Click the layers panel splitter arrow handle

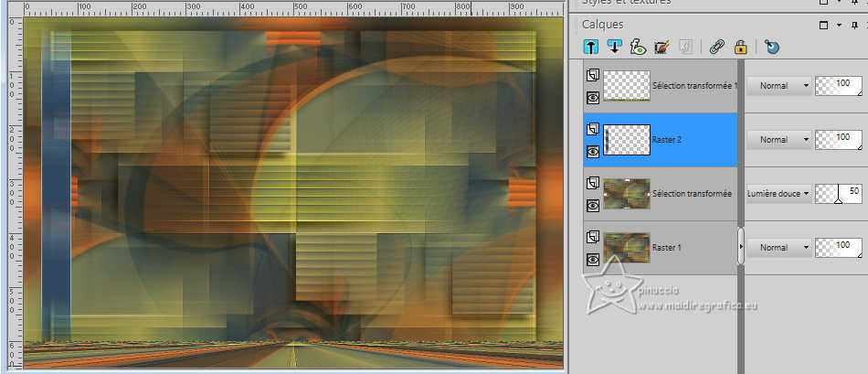741,245
